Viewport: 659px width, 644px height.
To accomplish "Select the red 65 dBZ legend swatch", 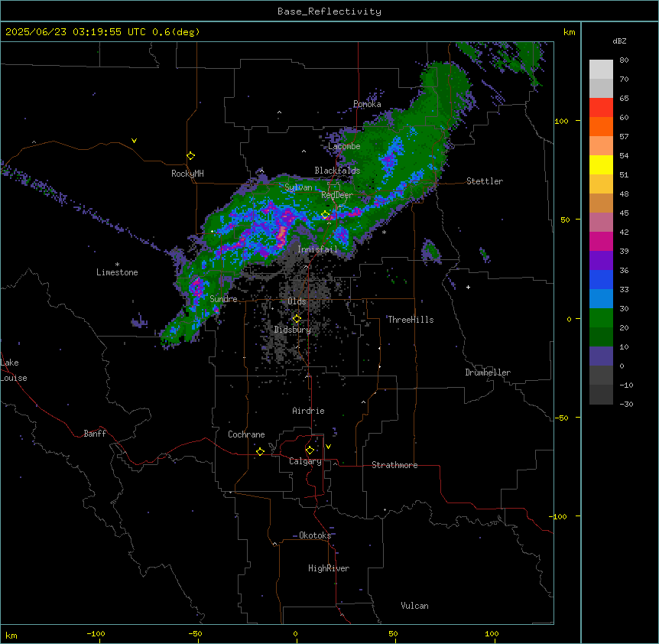I will [601, 107].
